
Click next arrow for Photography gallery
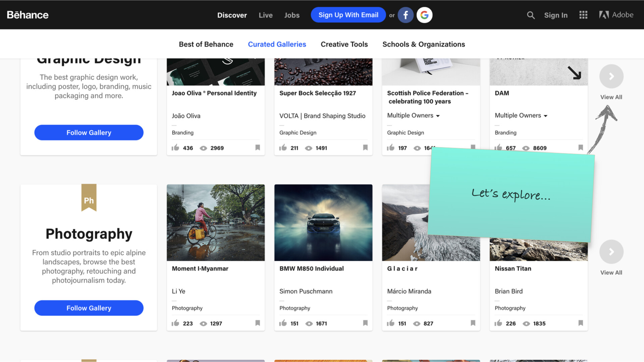coord(611,252)
